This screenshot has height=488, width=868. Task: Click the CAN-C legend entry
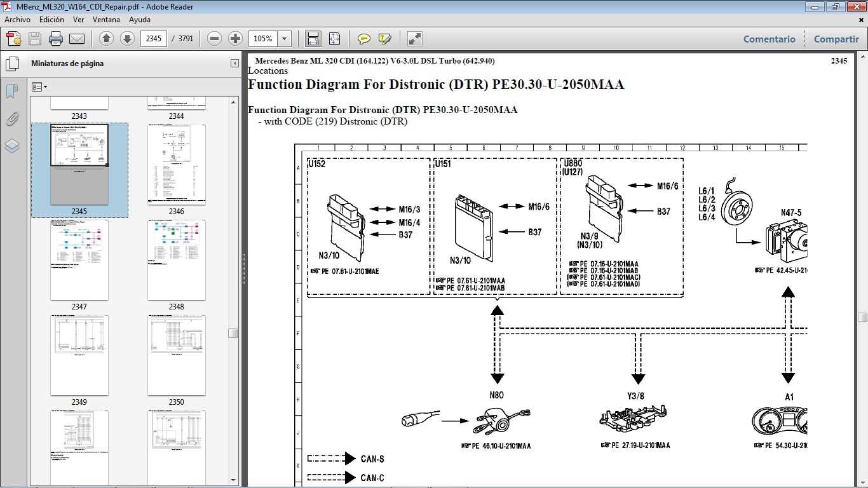[346, 478]
